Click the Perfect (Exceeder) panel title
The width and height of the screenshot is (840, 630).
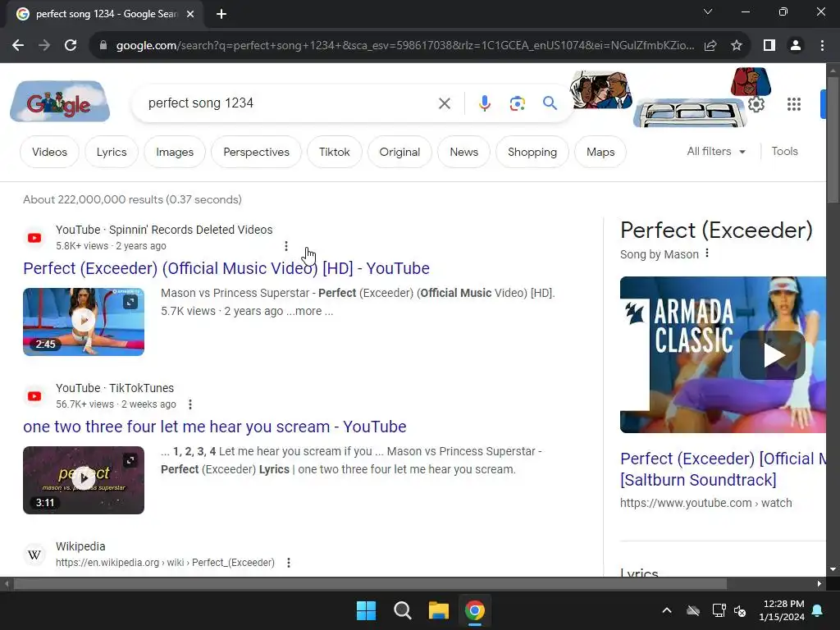tap(716, 231)
